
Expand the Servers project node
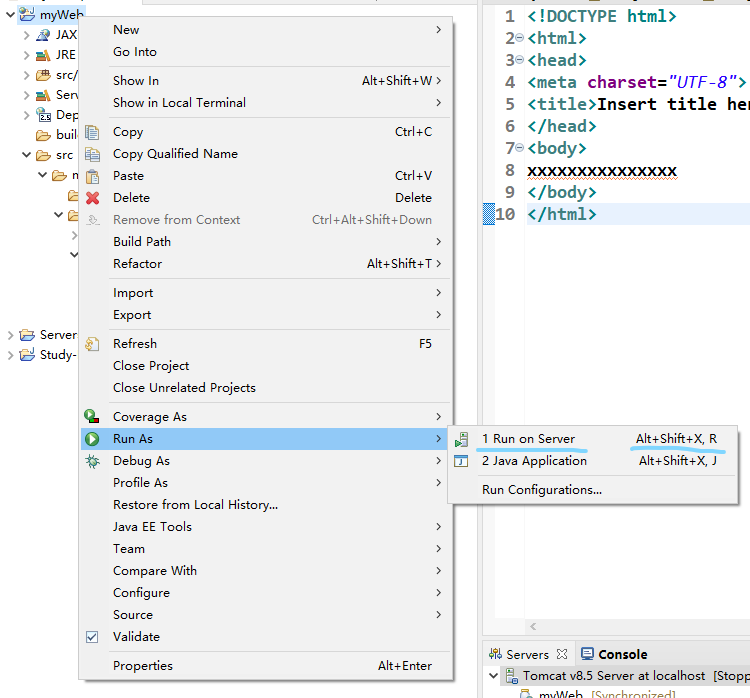[10, 335]
